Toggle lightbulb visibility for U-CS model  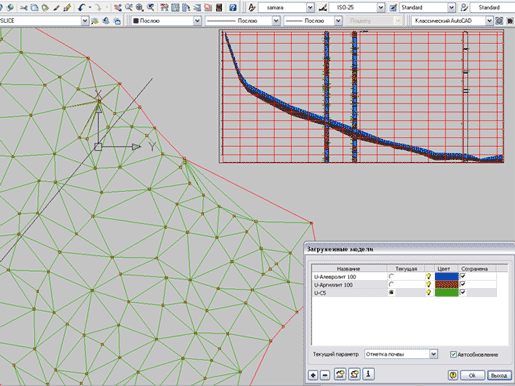pos(429,292)
